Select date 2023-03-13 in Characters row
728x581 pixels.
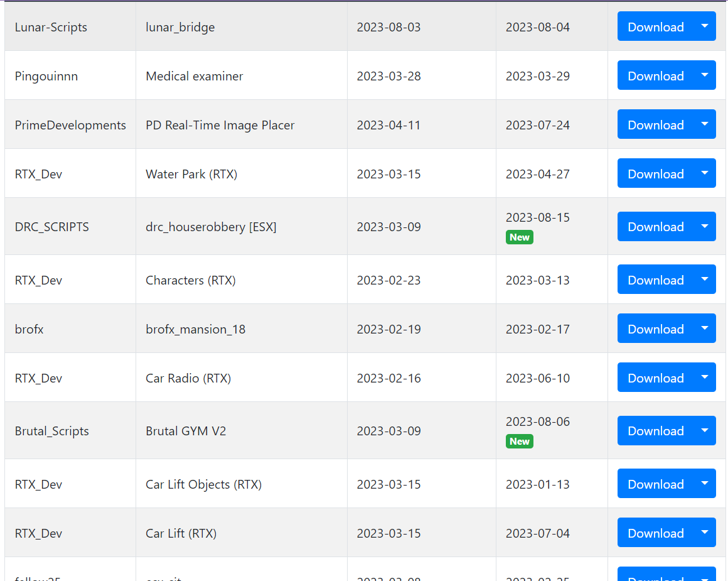coord(538,280)
